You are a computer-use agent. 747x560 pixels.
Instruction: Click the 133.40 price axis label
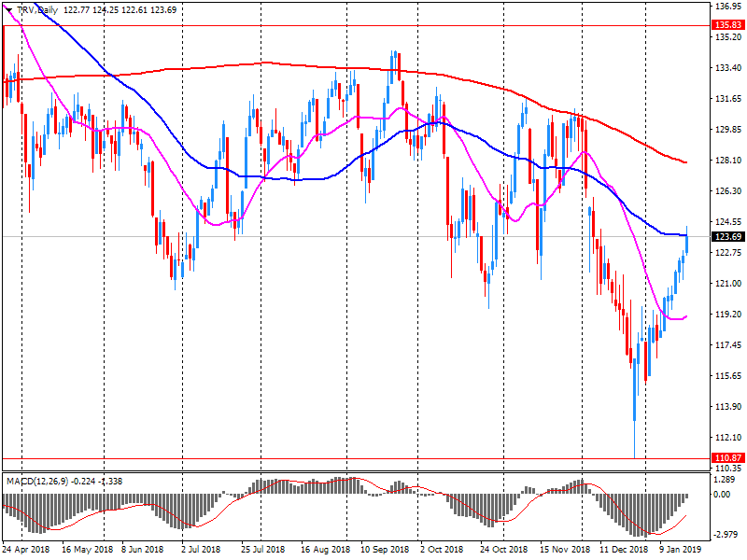(x=728, y=67)
